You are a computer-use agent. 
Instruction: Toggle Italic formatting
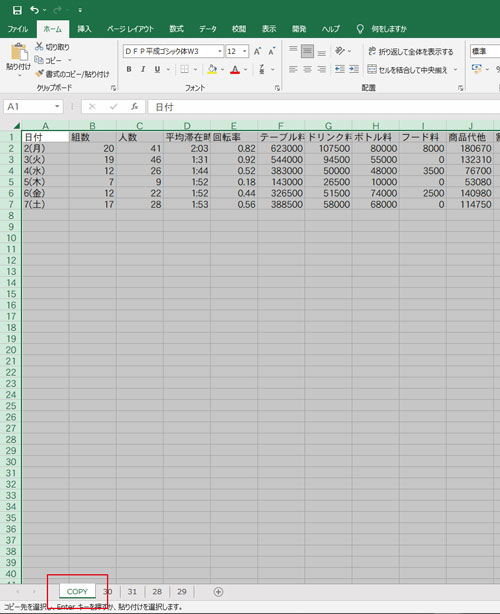143,69
